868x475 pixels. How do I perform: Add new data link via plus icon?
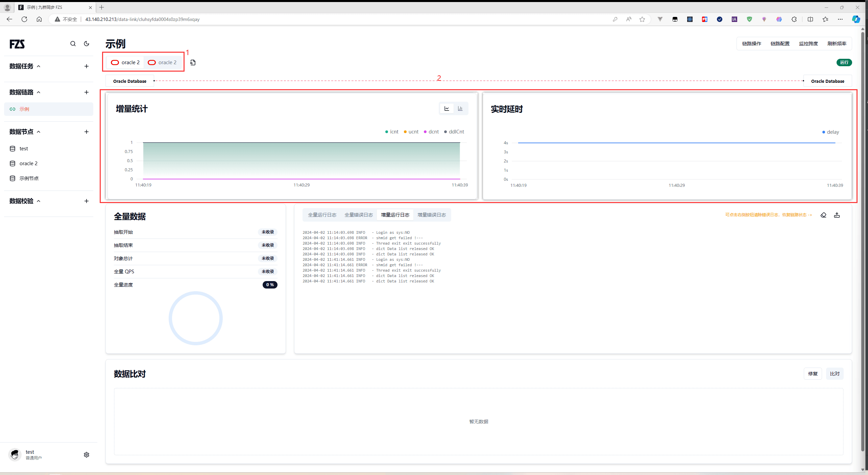pyautogui.click(x=87, y=92)
